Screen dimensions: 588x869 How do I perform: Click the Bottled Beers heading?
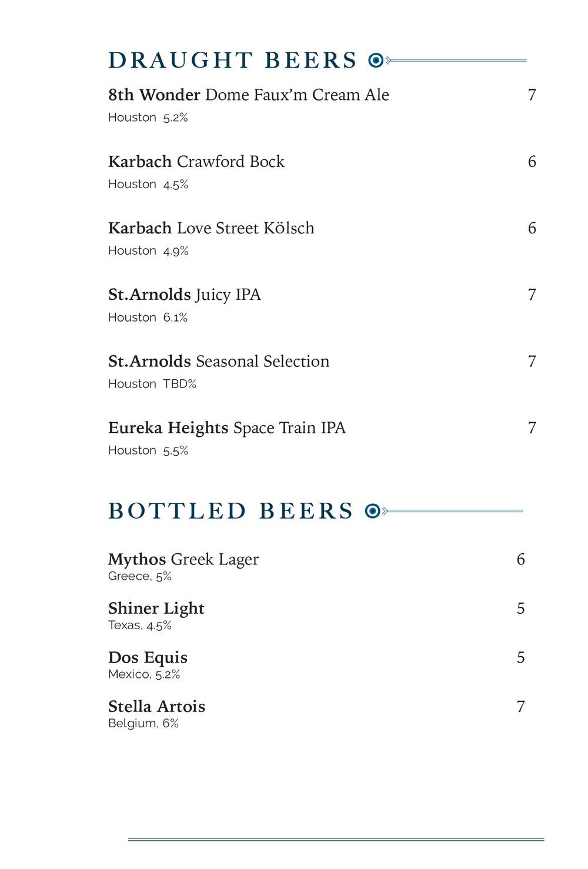(x=231, y=511)
